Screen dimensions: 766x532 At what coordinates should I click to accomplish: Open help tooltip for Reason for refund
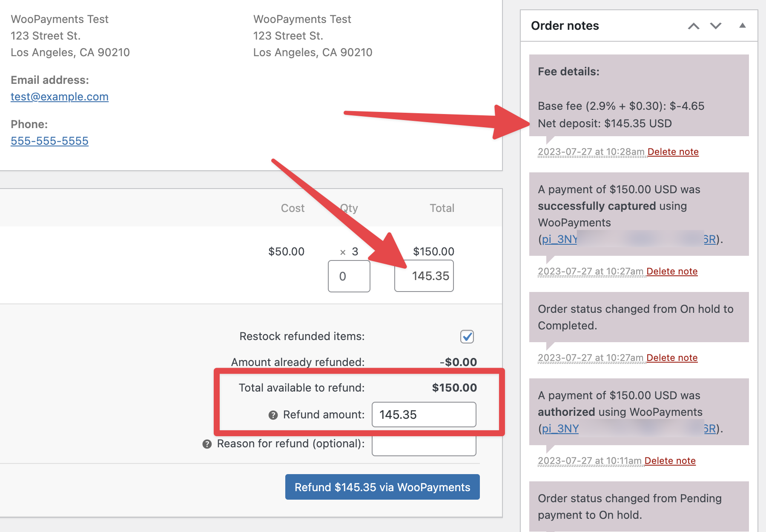tap(207, 444)
